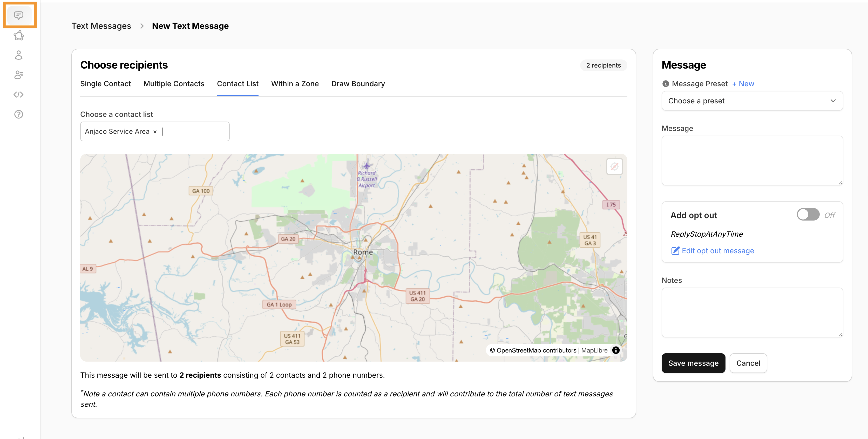Image resolution: width=868 pixels, height=439 pixels.
Task: Click the Save message button
Action: pyautogui.click(x=693, y=363)
